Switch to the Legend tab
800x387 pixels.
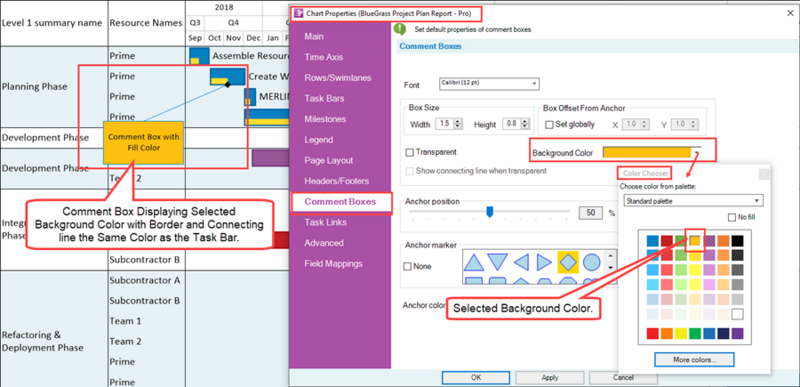click(318, 140)
